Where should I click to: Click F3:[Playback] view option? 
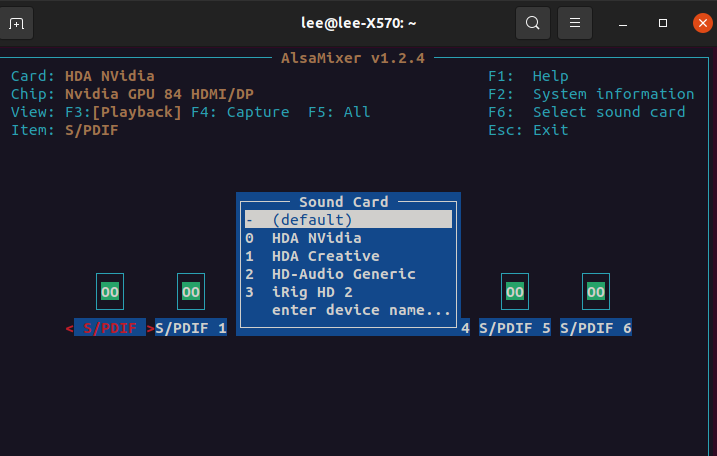tap(123, 112)
